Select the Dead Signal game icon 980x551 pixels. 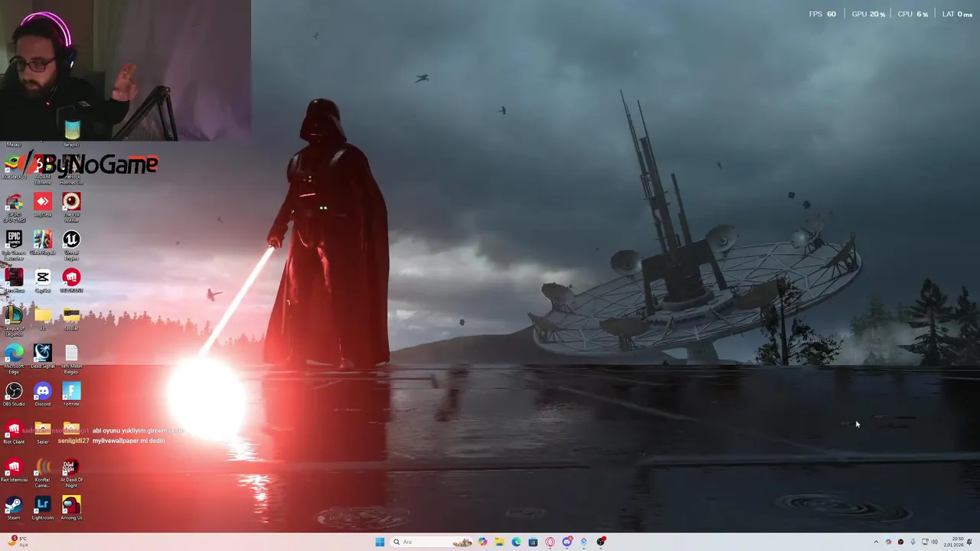(x=43, y=356)
